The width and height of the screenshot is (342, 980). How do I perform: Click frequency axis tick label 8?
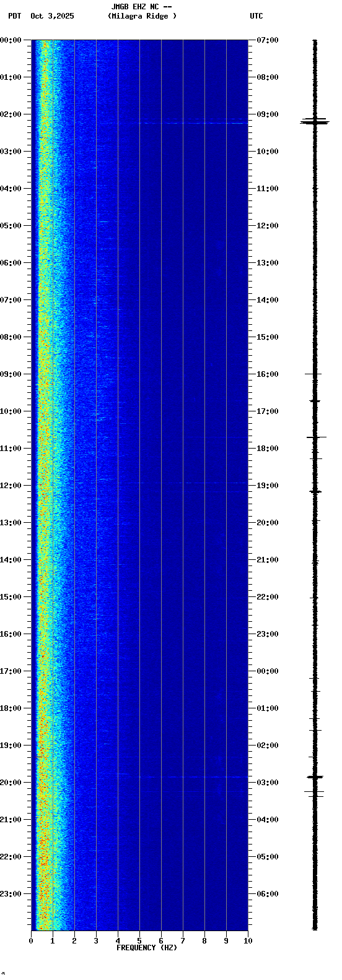(x=204, y=941)
